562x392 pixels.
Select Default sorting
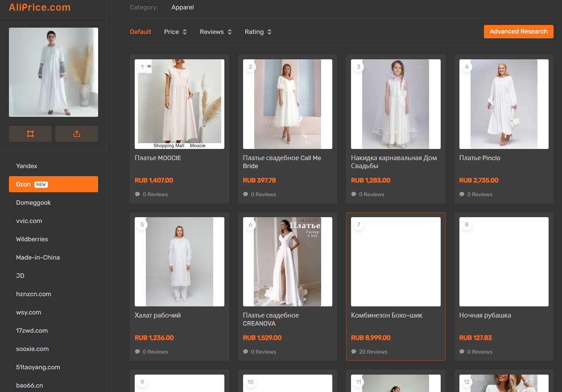tap(140, 32)
